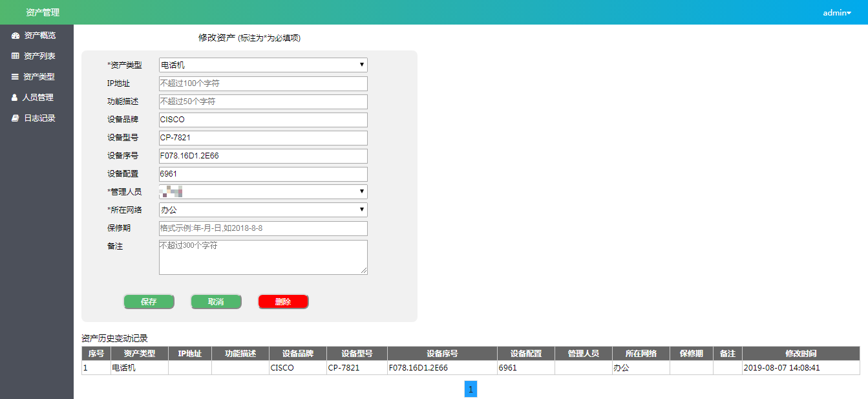The height and width of the screenshot is (399, 868).
Task: Click the 管理人员 table column header
Action: pyautogui.click(x=584, y=354)
